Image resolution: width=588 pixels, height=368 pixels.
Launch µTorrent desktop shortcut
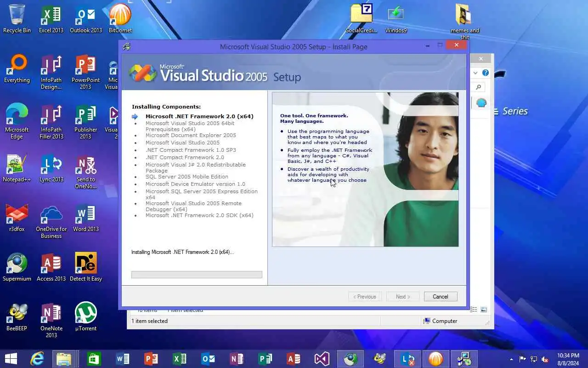coord(85,317)
